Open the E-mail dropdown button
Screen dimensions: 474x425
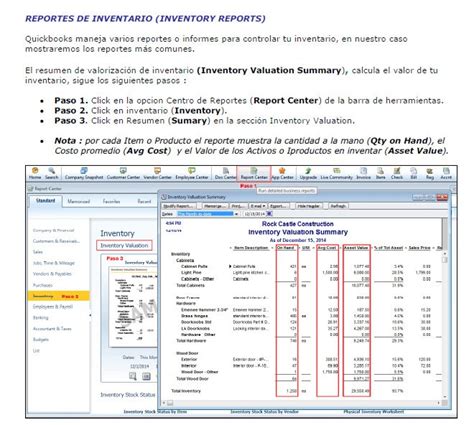click(258, 206)
